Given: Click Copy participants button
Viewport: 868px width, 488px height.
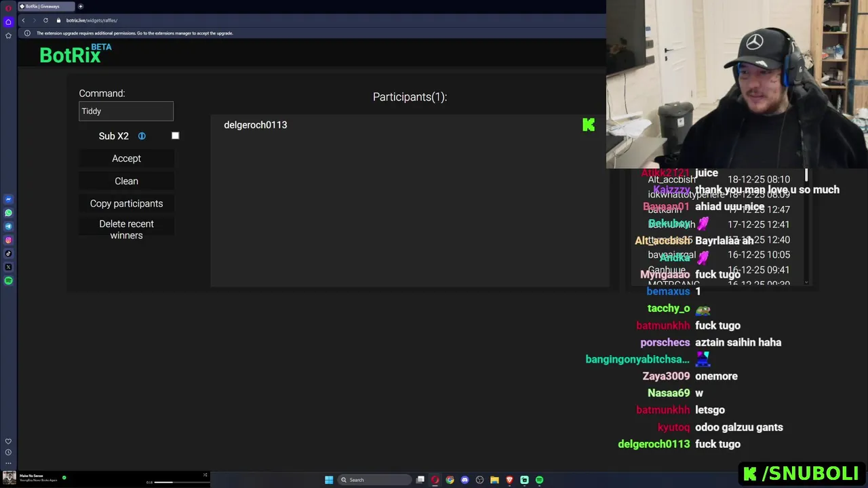Looking at the screenshot, I should (126, 203).
